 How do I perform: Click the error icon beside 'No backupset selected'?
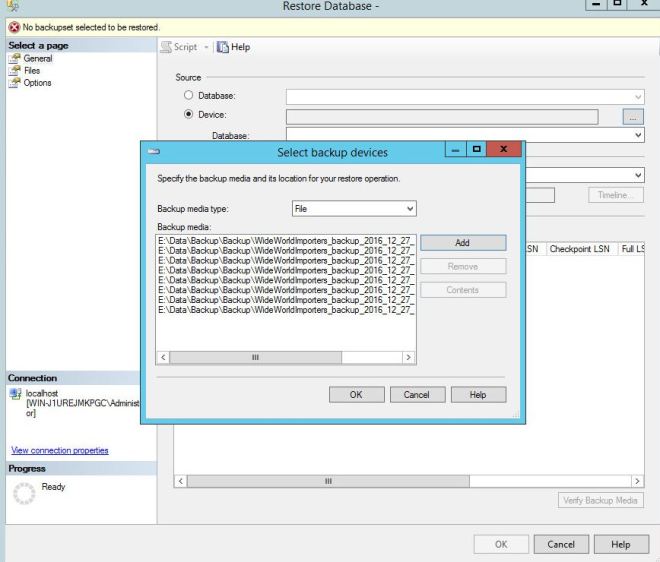coord(14,27)
